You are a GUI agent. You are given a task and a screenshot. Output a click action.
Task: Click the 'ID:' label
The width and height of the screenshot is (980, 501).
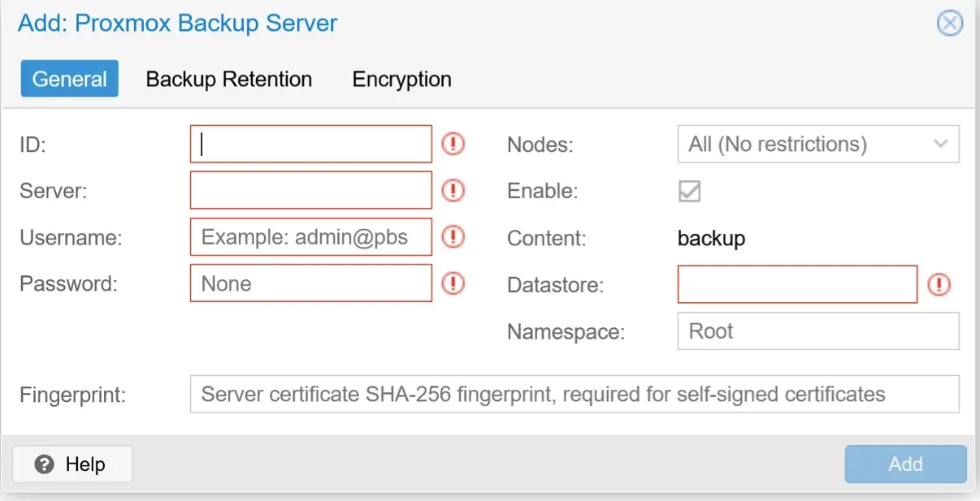tap(33, 145)
